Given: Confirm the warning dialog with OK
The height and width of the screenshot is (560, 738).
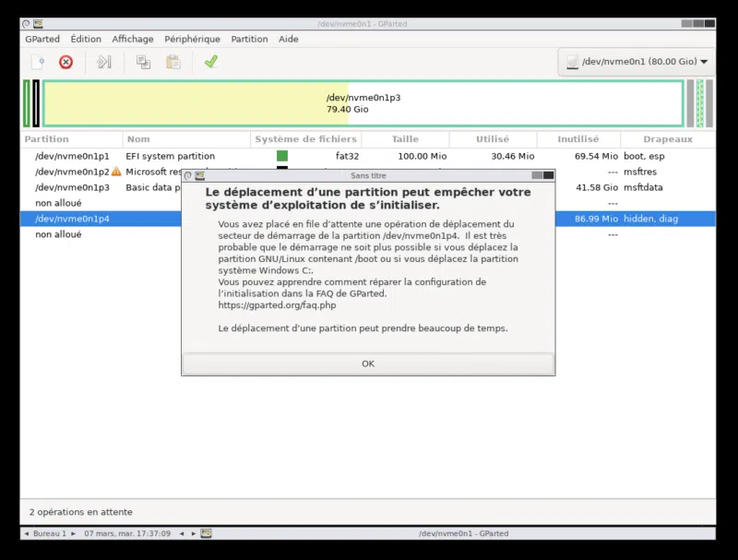Looking at the screenshot, I should point(368,363).
